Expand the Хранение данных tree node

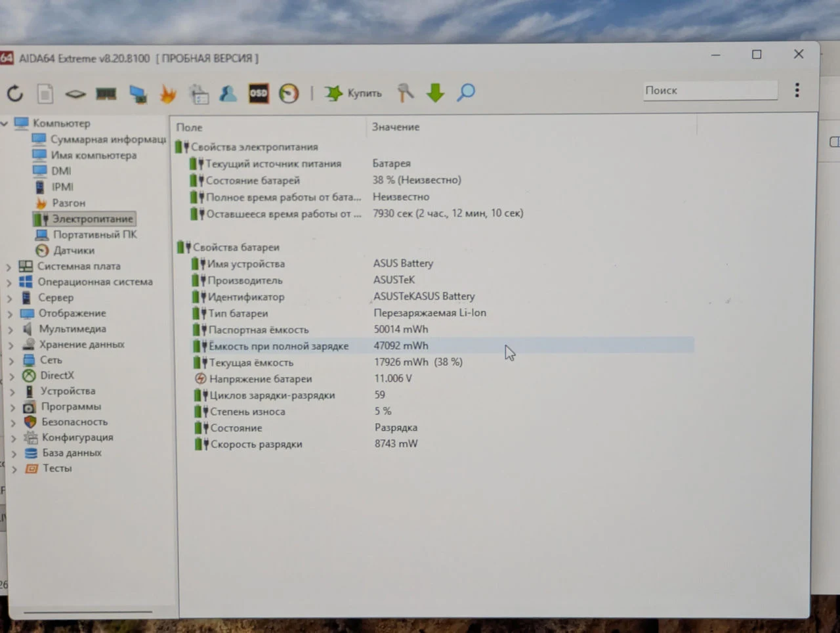pyautogui.click(x=11, y=345)
